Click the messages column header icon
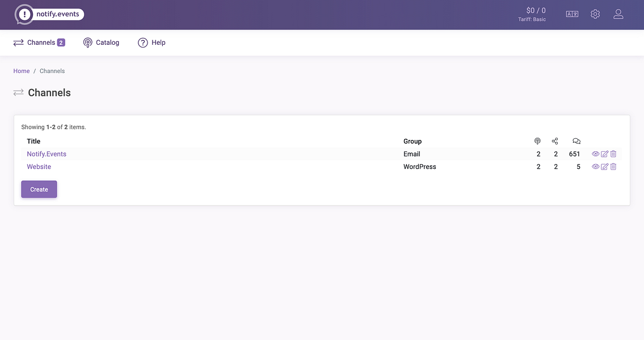Image resolution: width=644 pixels, height=340 pixels. 576,141
